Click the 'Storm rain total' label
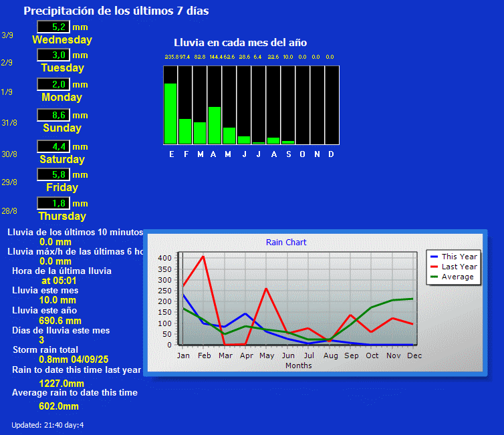This screenshot has width=504, height=435. [45, 349]
